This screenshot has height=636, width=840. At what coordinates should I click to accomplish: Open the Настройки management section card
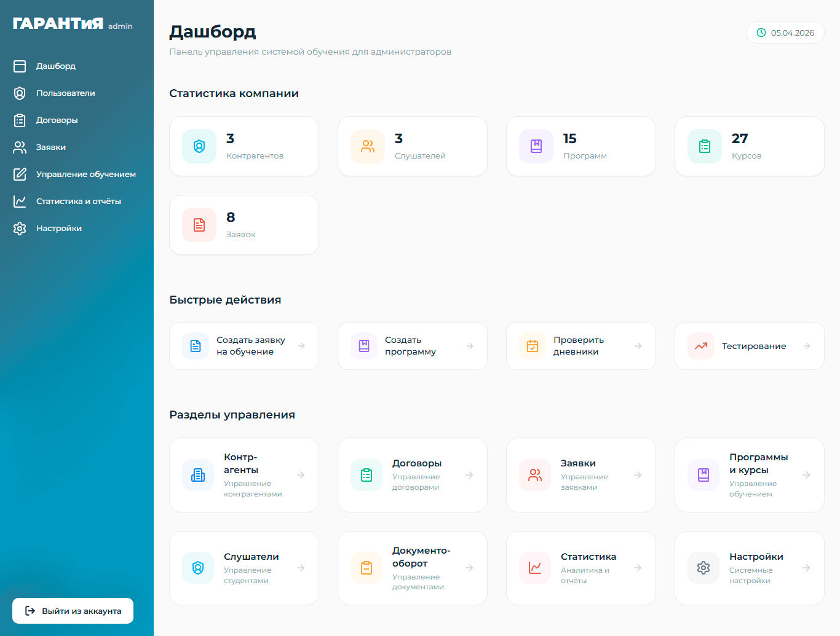(750, 568)
